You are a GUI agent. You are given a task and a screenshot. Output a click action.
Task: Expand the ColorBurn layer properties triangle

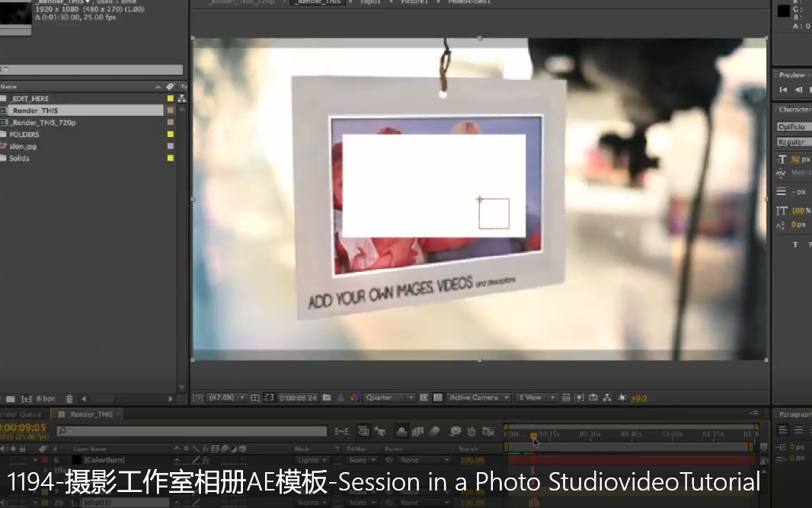[35, 460]
